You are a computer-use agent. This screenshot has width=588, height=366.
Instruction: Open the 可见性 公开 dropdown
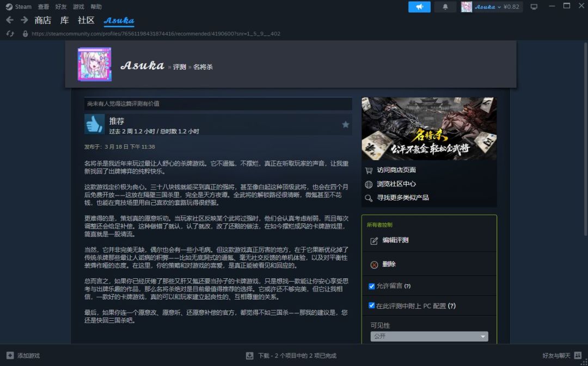(x=430, y=337)
